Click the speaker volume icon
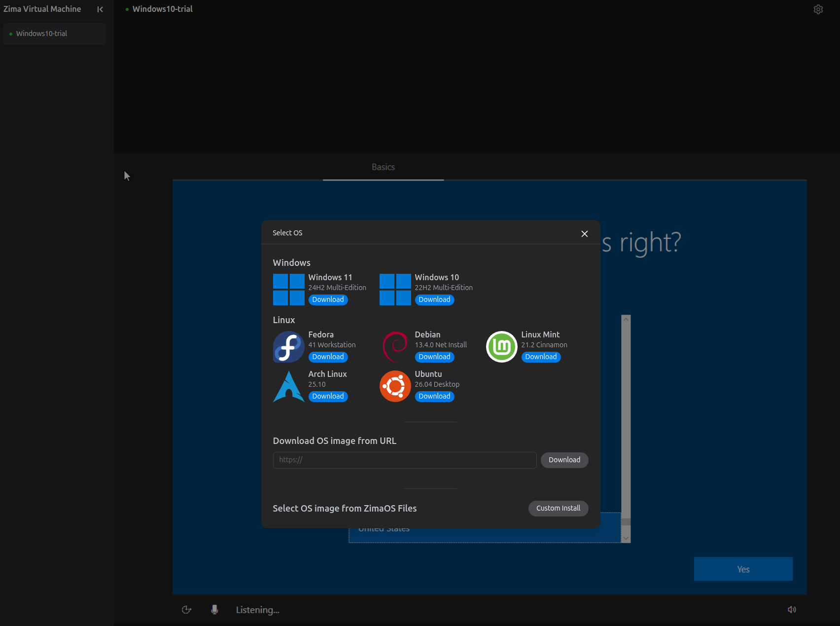840x626 pixels. [x=792, y=610]
